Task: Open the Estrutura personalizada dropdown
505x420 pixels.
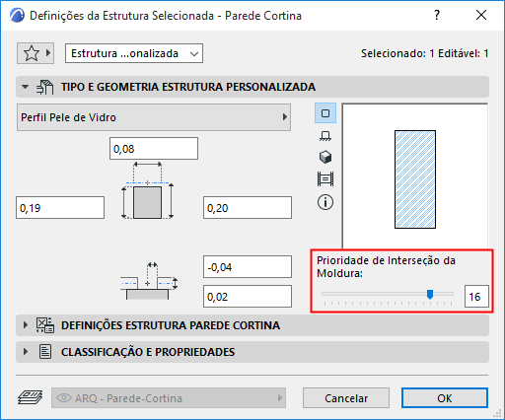Action: click(134, 53)
